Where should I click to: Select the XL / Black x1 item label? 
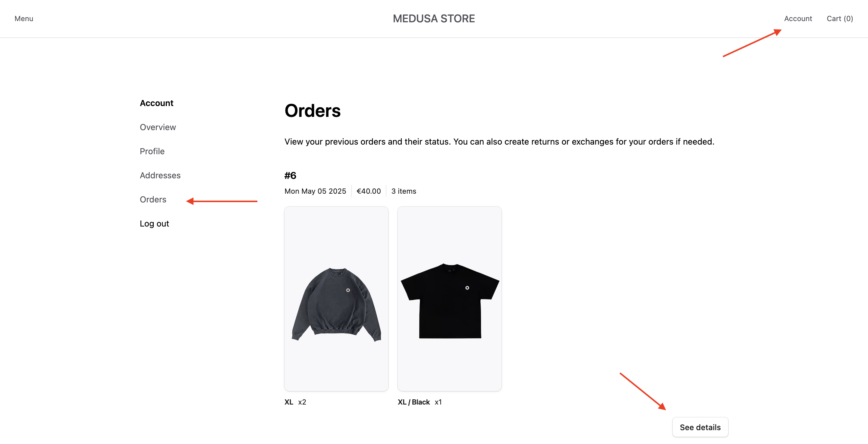pos(420,402)
